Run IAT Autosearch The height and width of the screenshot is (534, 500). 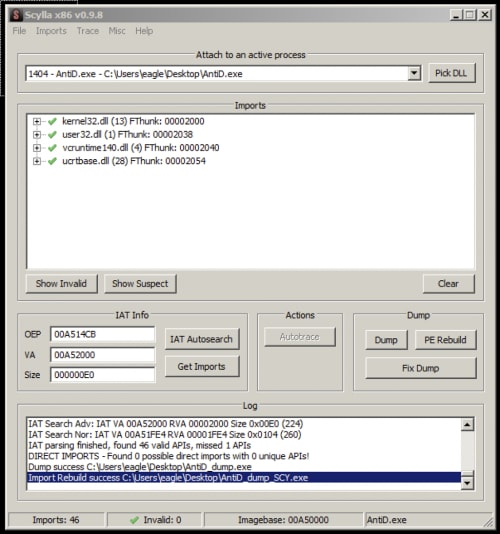click(202, 339)
